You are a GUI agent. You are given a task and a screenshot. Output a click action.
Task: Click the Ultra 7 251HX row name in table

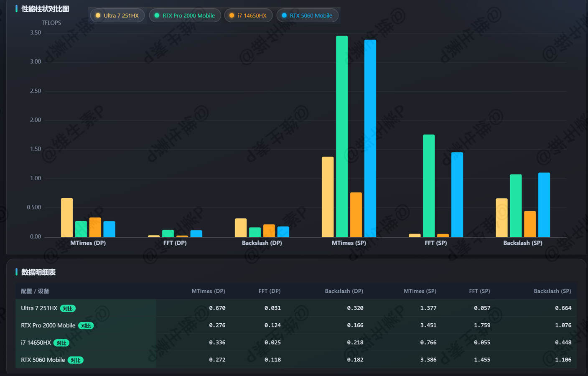pos(39,308)
